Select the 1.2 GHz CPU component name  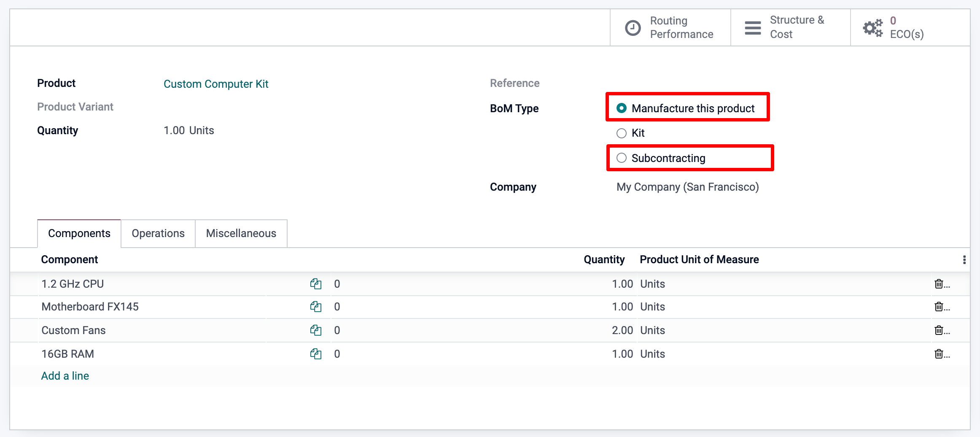click(73, 284)
